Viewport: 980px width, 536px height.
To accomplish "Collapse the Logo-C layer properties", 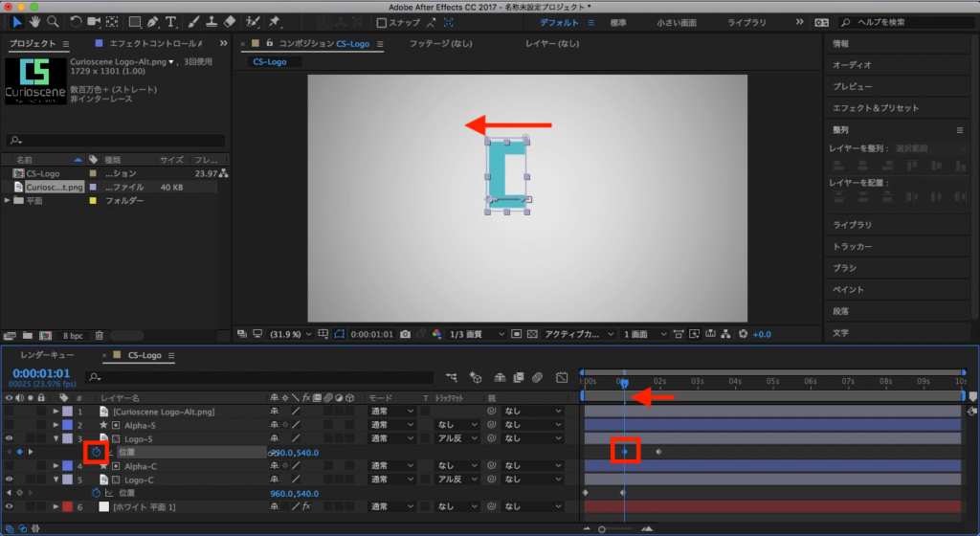I will point(56,480).
